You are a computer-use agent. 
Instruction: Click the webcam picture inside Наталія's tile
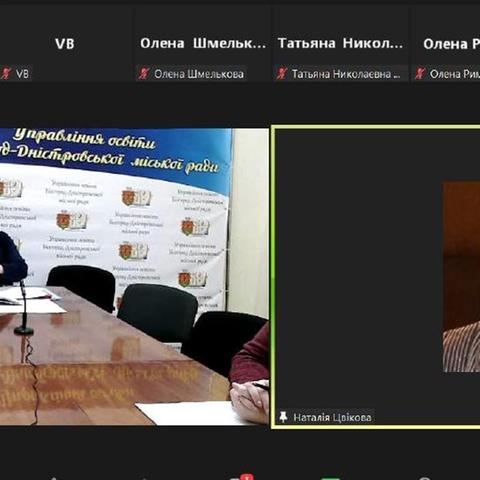click(461, 277)
